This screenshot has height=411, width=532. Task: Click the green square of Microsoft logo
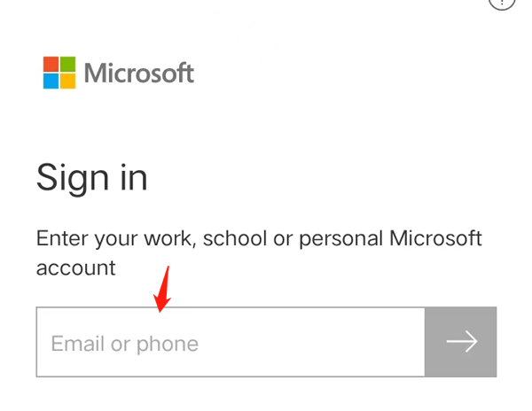point(67,65)
